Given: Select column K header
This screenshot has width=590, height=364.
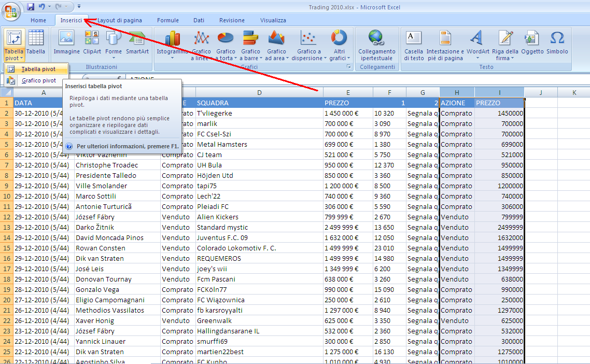Looking at the screenshot, I should (x=574, y=92).
